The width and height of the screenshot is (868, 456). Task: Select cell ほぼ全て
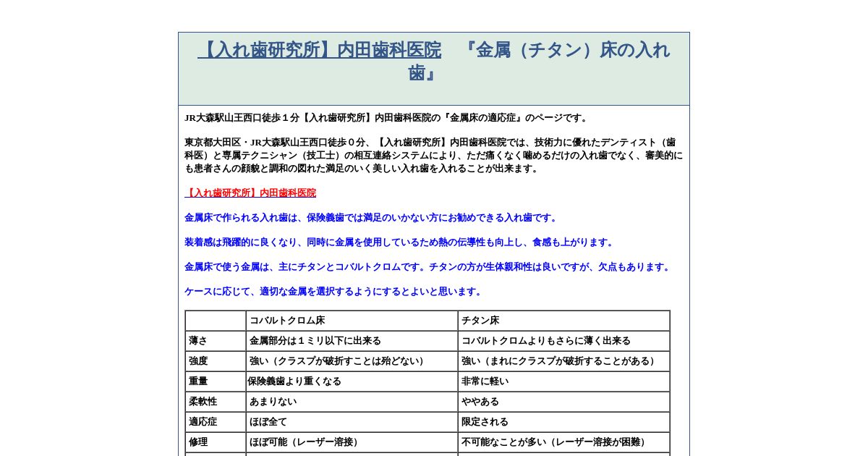pyautogui.click(x=352, y=422)
